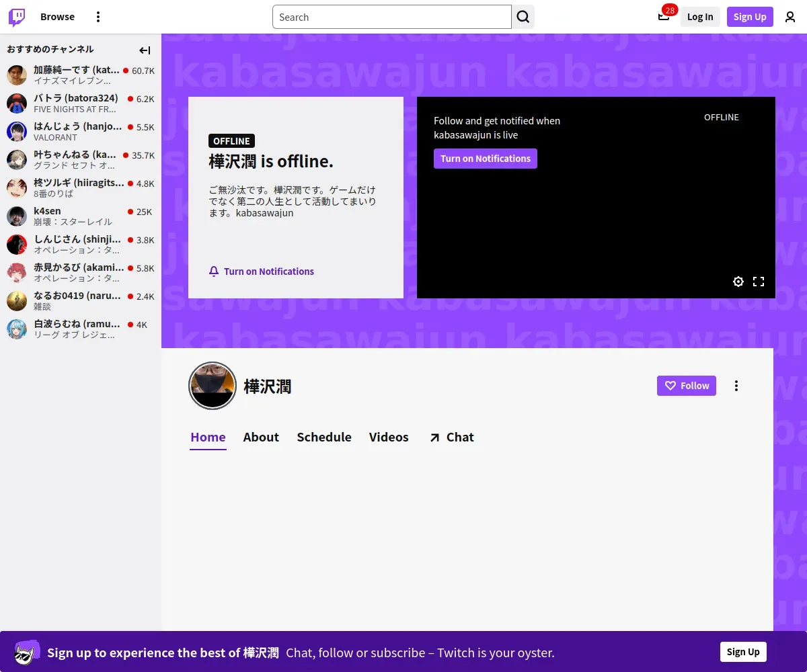Click 叶ちゃんねる channel name

pos(75,155)
